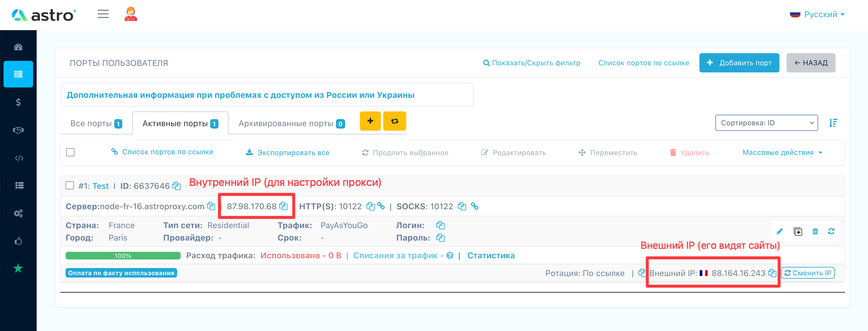
Task: Open the gears settings icon in sidebar
Action: 18,213
